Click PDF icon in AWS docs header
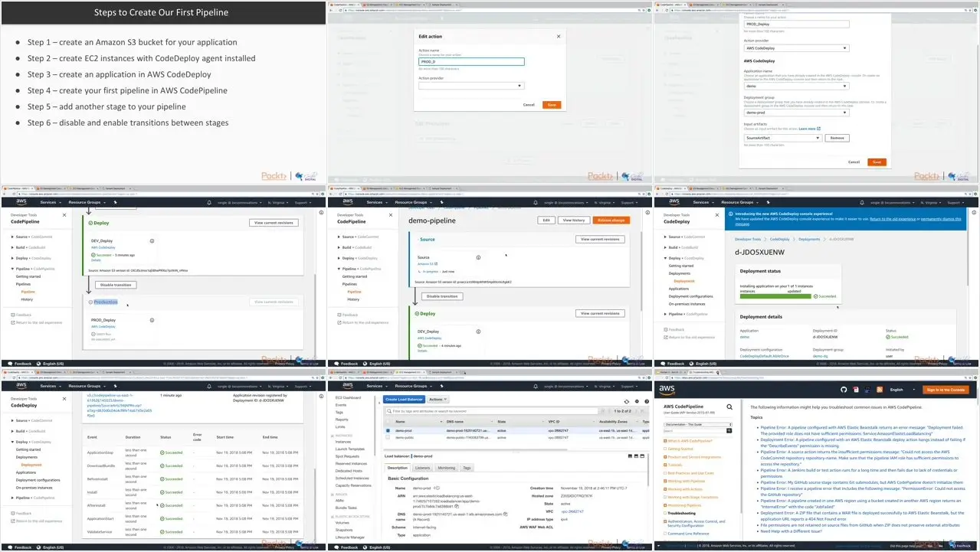 tap(856, 390)
